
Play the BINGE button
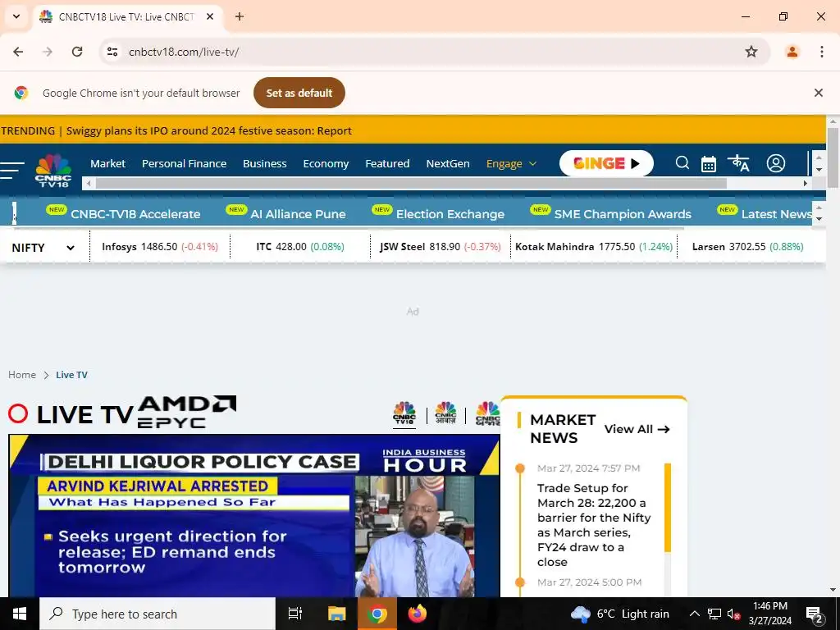pos(606,163)
